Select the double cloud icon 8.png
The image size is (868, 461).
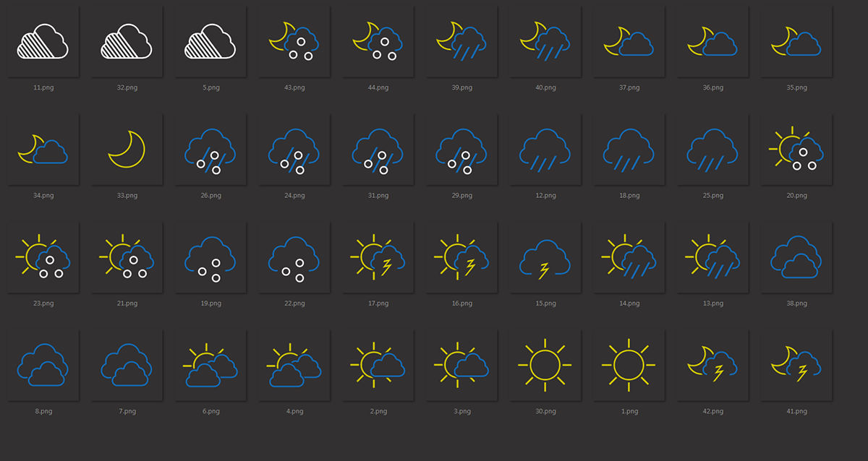(43, 365)
